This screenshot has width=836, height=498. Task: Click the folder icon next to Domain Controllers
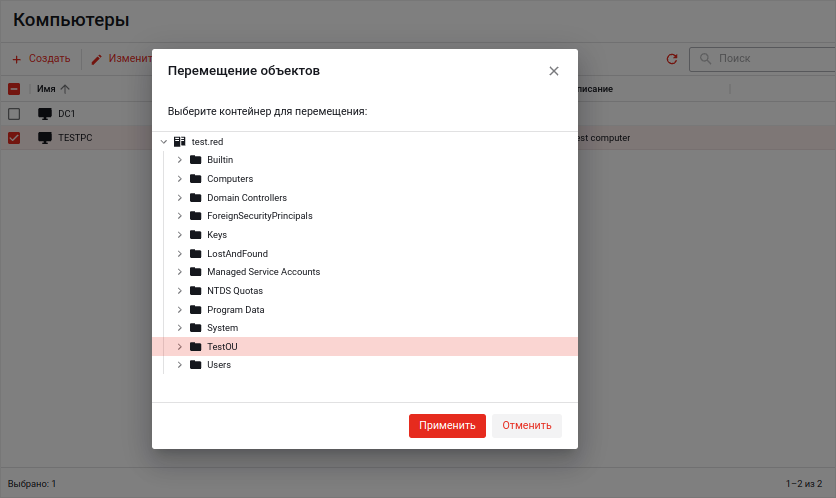tap(196, 198)
